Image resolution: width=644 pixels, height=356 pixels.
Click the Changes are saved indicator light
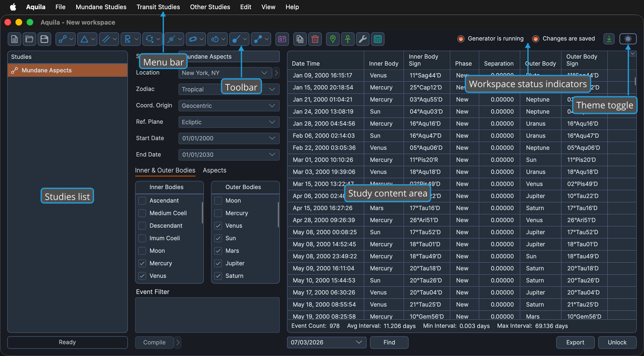[x=535, y=39]
